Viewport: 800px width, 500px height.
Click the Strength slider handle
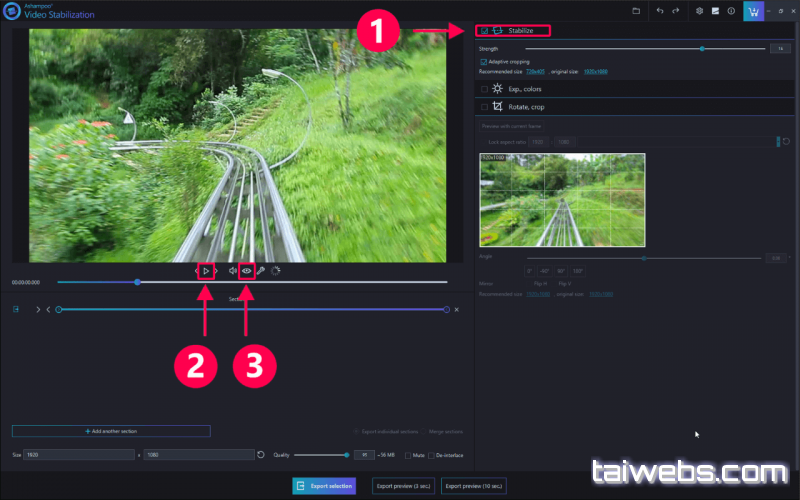[702, 48]
